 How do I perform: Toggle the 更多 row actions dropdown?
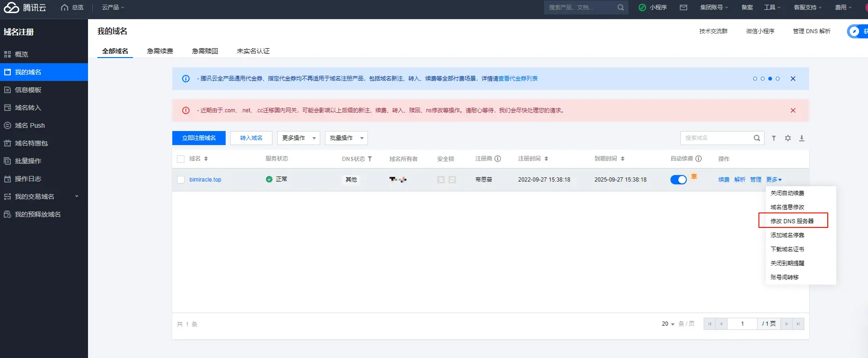(x=774, y=180)
